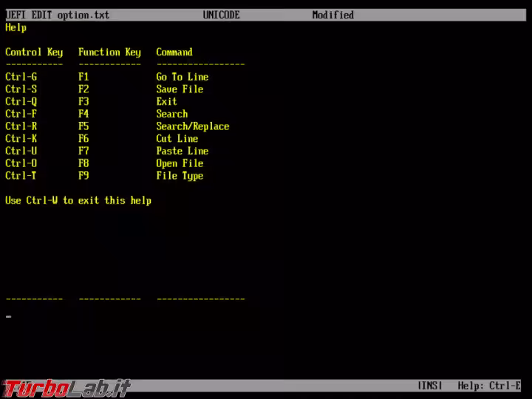Screen dimensions: 532x399
Task: Click the Exit command entry
Action: pos(166,101)
